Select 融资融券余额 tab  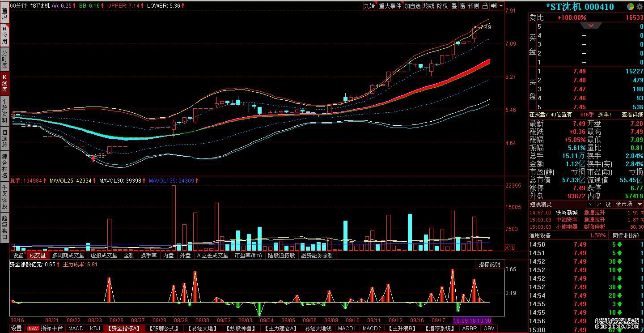317,256
